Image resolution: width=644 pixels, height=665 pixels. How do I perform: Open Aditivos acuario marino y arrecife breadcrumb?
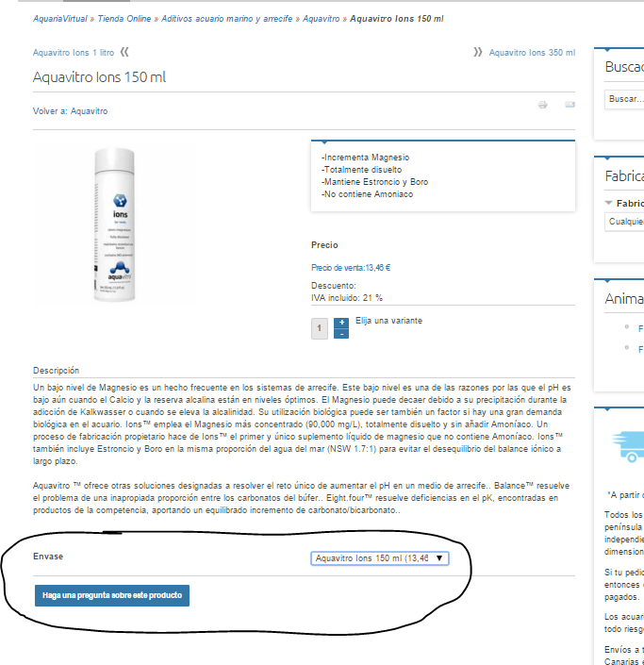point(227,19)
